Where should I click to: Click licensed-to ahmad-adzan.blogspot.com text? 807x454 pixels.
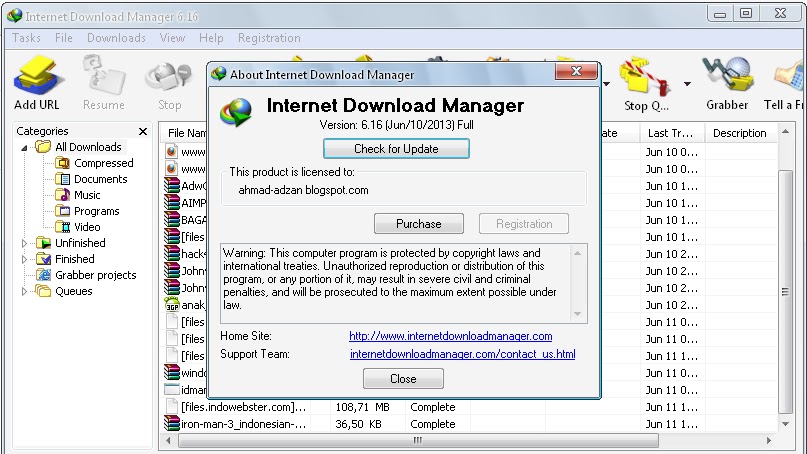coord(303,190)
